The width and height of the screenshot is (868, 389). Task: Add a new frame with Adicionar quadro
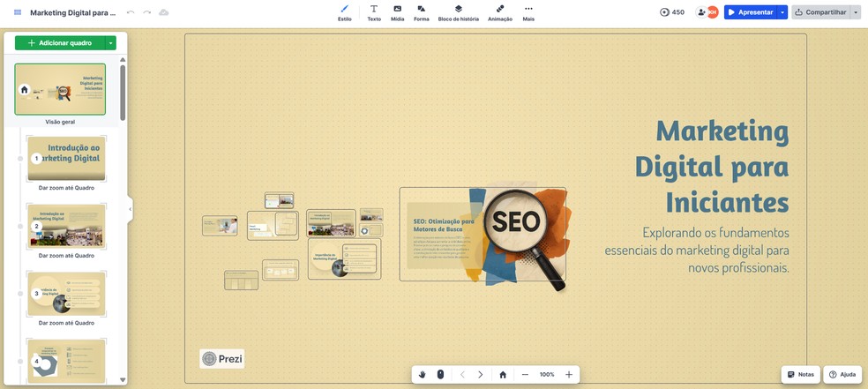(60, 42)
